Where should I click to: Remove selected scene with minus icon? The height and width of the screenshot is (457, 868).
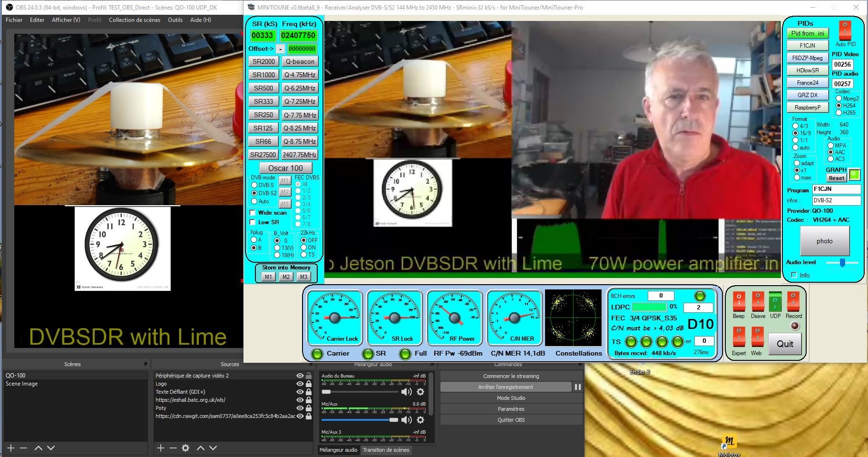(x=22, y=448)
